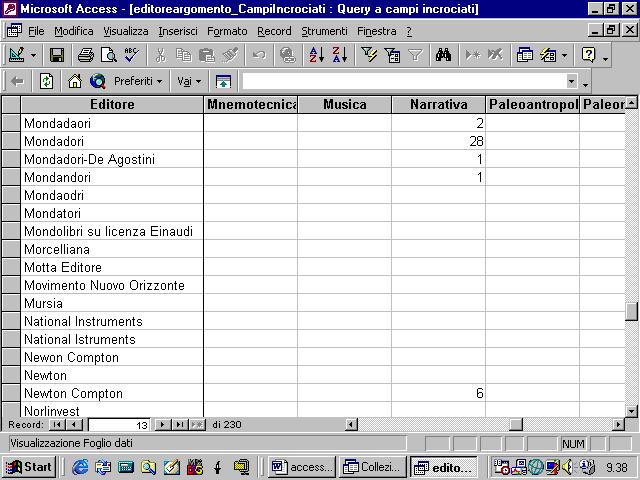Launch Internet Explorer from quick launch
This screenshot has height=480, width=640.
tap(80, 467)
